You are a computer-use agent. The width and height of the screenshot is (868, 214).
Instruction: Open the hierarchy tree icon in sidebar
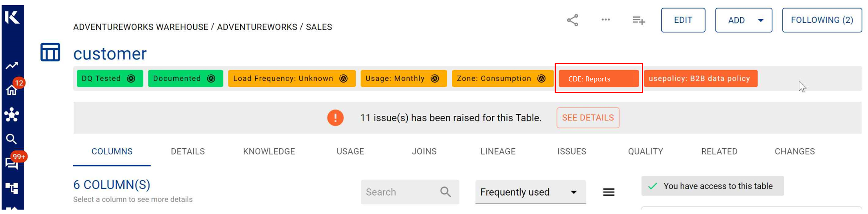pos(12,188)
